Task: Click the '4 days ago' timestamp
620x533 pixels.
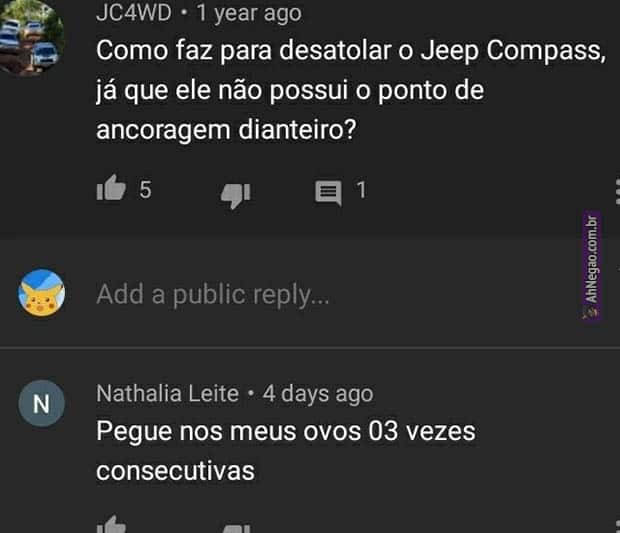Action: click(318, 394)
